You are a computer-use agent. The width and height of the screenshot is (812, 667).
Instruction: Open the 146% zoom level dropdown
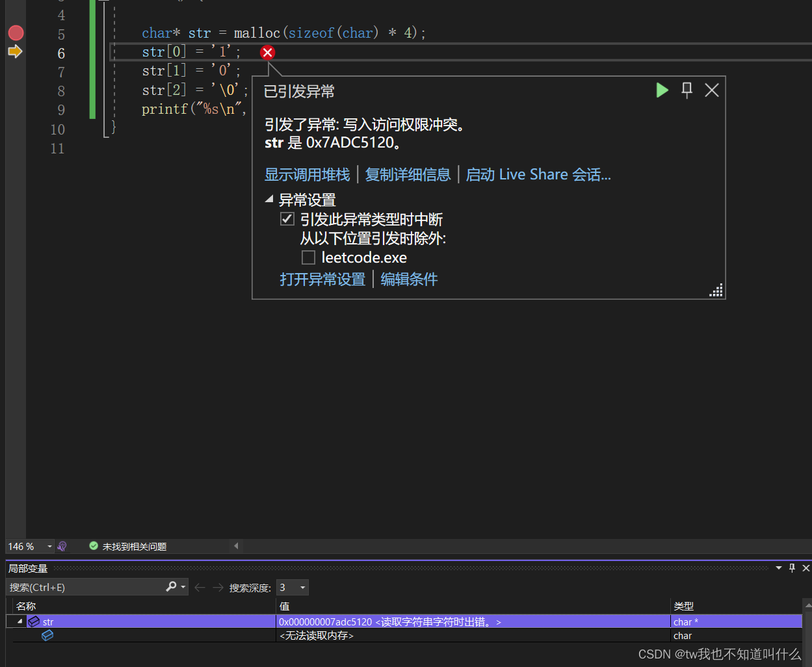(x=50, y=546)
